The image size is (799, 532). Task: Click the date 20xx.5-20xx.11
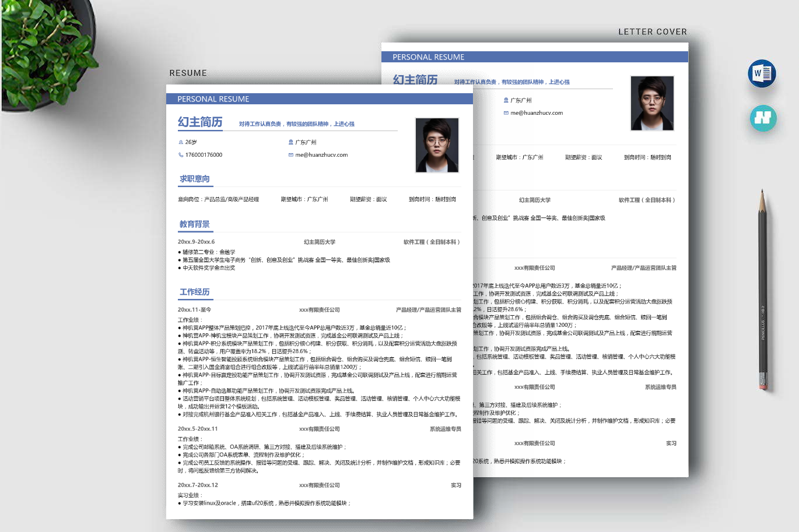pos(198,429)
